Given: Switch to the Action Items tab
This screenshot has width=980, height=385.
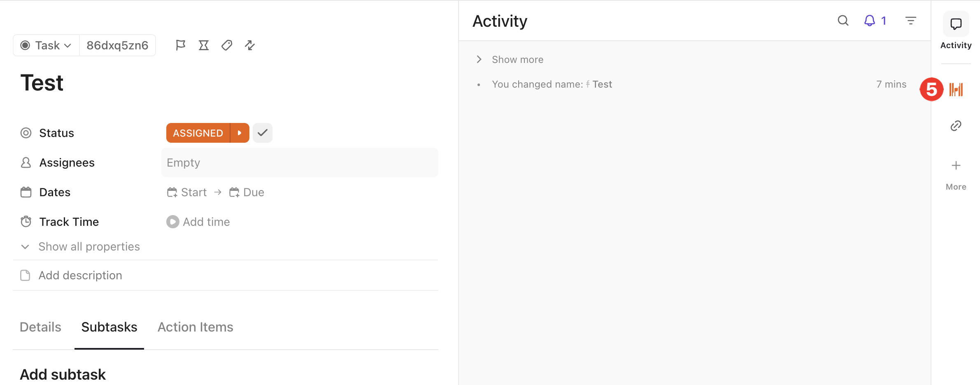Looking at the screenshot, I should point(195,327).
